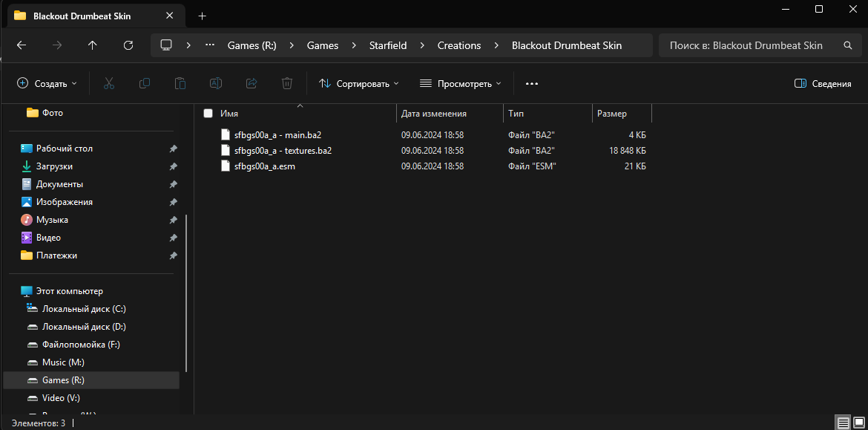Navigate to Starfield breadcrumb

tap(388, 45)
